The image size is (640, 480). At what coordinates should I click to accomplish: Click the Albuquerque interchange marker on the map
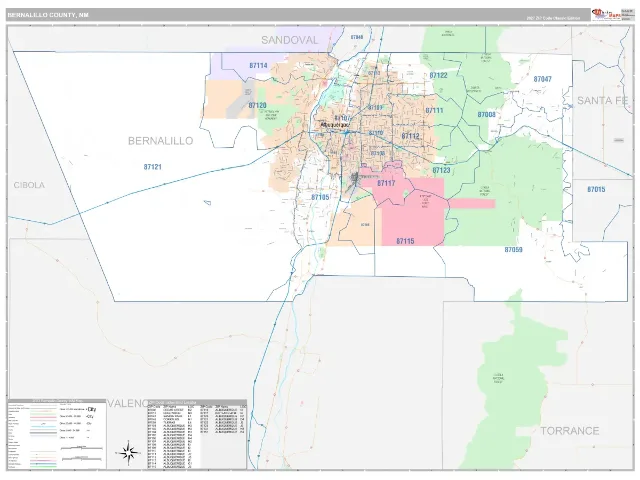coord(347,133)
